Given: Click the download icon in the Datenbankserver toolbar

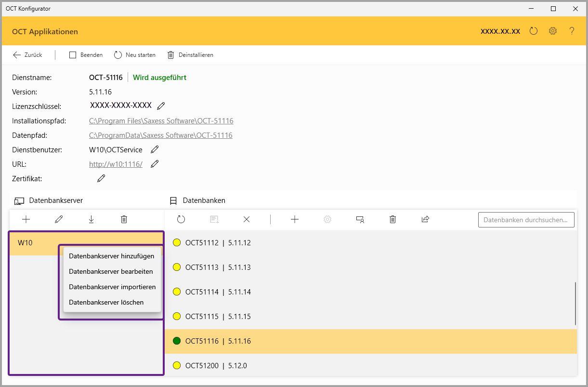Looking at the screenshot, I should tap(91, 219).
